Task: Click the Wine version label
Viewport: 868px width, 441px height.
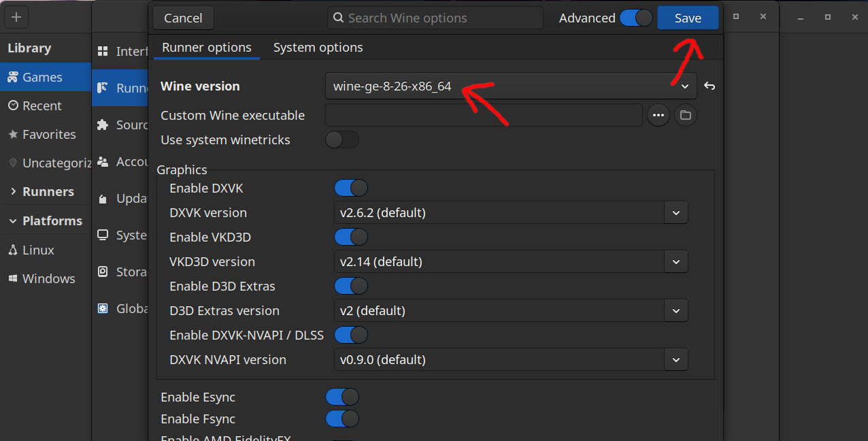Action: click(200, 86)
